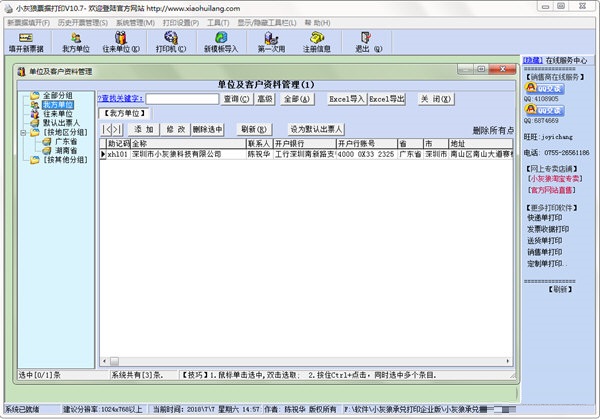Open the 显示/隐藏工具栏(L) menu

tap(267, 23)
